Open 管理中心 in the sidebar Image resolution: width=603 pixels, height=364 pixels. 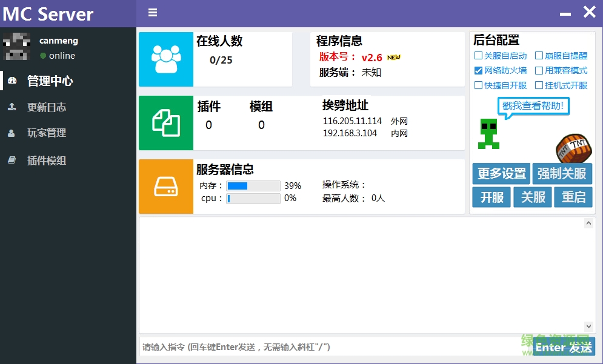click(x=50, y=81)
